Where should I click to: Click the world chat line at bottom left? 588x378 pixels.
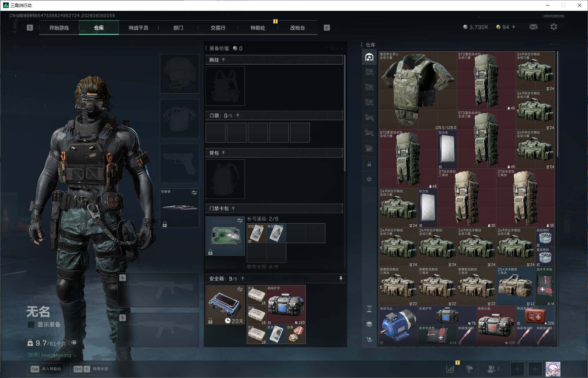[51, 355]
